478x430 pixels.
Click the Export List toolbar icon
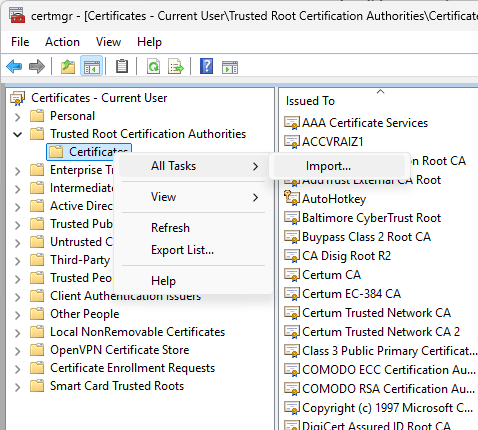click(x=176, y=66)
